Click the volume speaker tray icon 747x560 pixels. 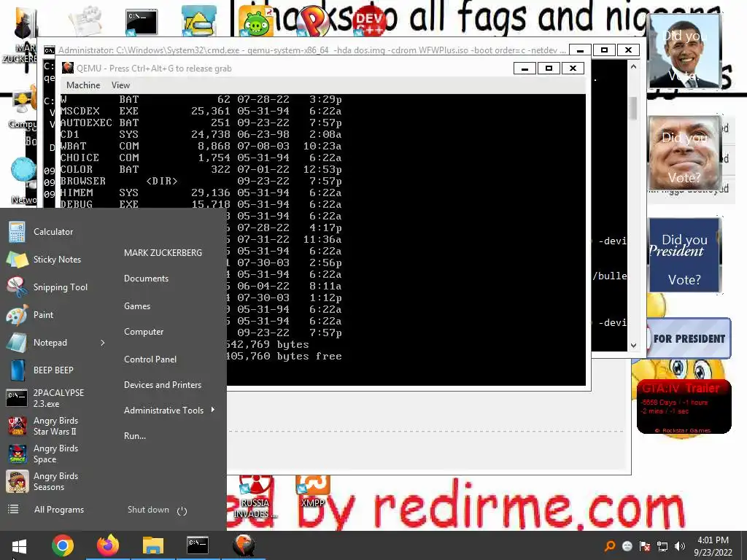click(x=680, y=546)
